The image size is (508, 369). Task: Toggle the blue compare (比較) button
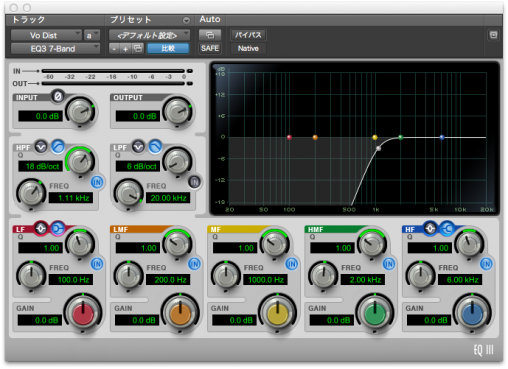168,49
